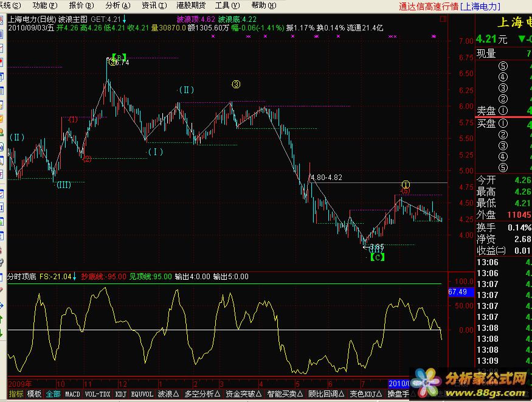Click the 7.00 price axis label
The image size is (532, 402).
(466, 41)
